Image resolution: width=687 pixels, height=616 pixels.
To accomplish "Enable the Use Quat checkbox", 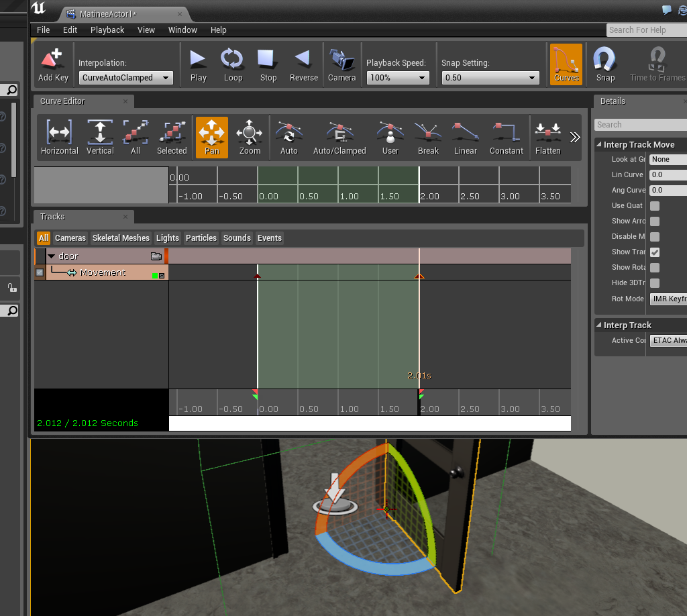I will point(654,205).
